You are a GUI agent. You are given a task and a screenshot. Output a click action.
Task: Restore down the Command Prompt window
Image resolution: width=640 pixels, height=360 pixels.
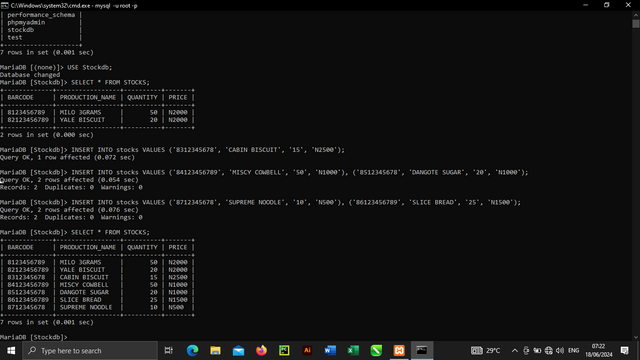[x=607, y=5]
